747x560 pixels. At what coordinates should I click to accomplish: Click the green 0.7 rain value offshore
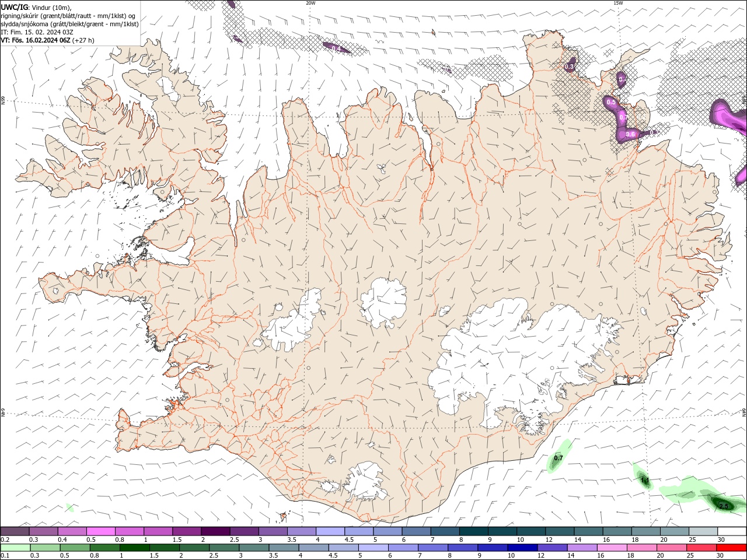558,458
